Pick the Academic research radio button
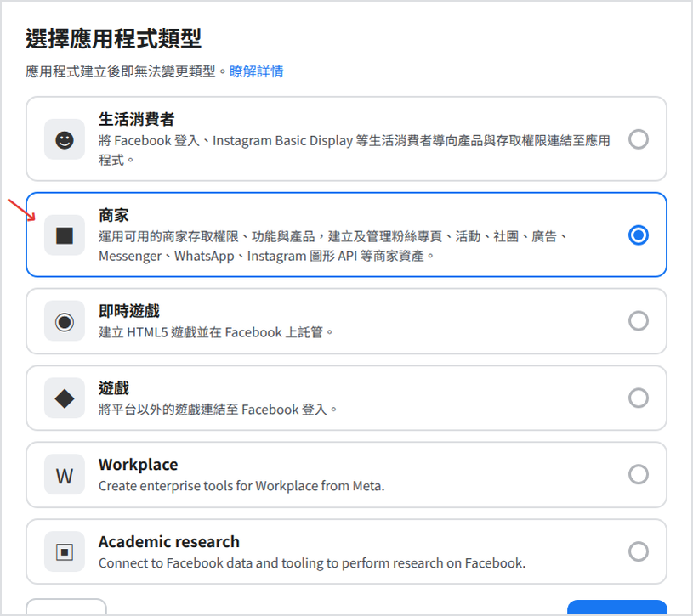Screen dimensions: 693x616 point(639,551)
